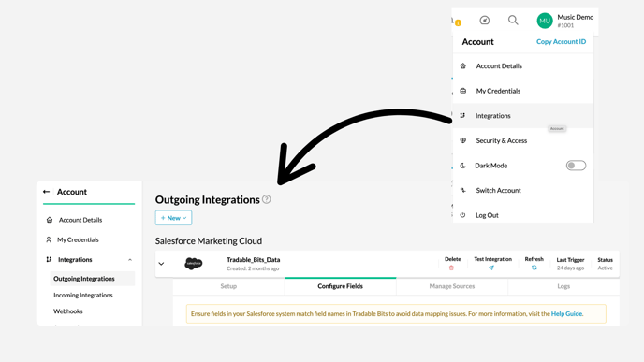Screen dimensions: 644x362
Task: Switch to the Logs tab
Action: click(563, 286)
